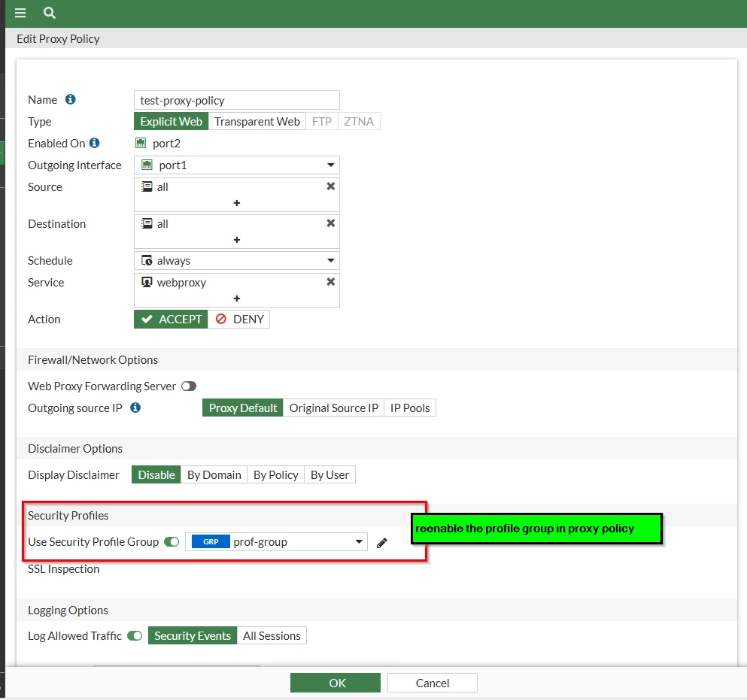The height and width of the screenshot is (700, 747).
Task: Open the Outgoing Interface port1 dropdown
Action: (237, 165)
